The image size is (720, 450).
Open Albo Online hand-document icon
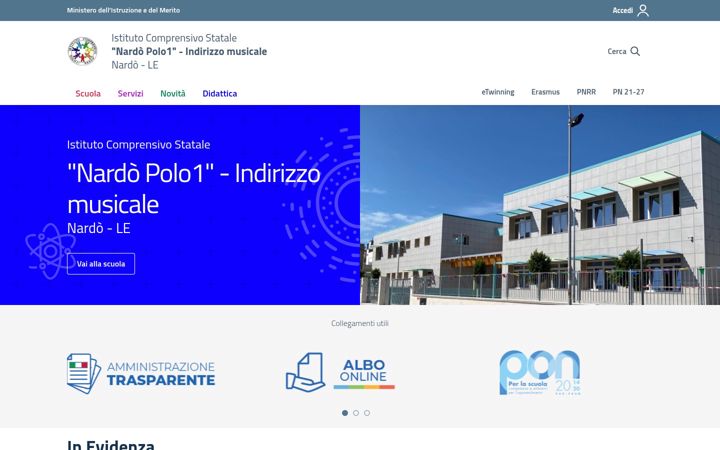305,372
